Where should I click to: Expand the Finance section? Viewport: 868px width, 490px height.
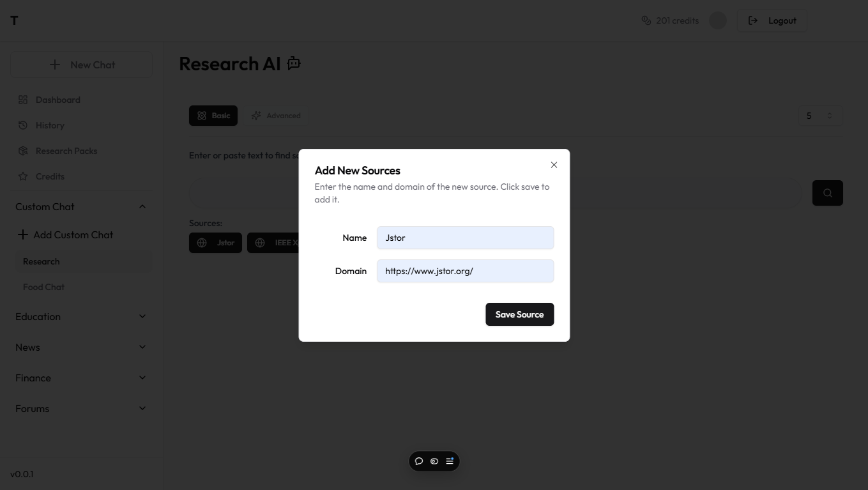click(x=82, y=378)
